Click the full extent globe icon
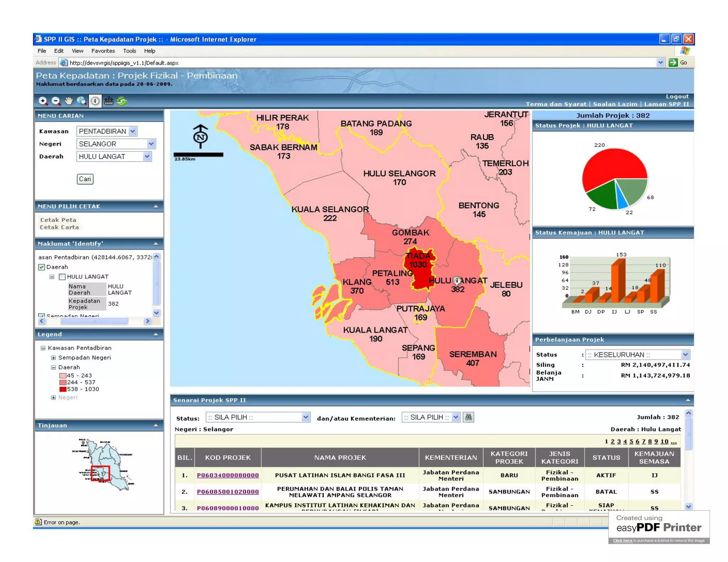Image resolution: width=728 pixels, height=562 pixels. (x=82, y=101)
